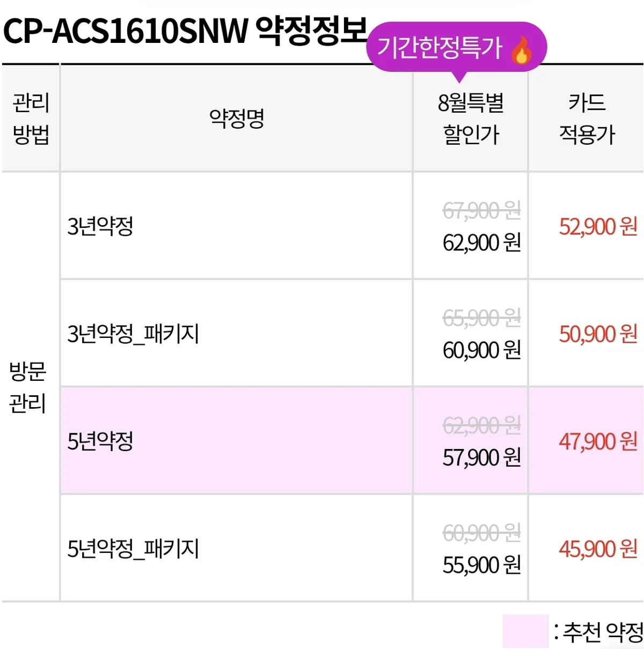Image resolution: width=644 pixels, height=649 pixels.
Task: Click the 카드 적용가 column header
Action: tap(587, 118)
